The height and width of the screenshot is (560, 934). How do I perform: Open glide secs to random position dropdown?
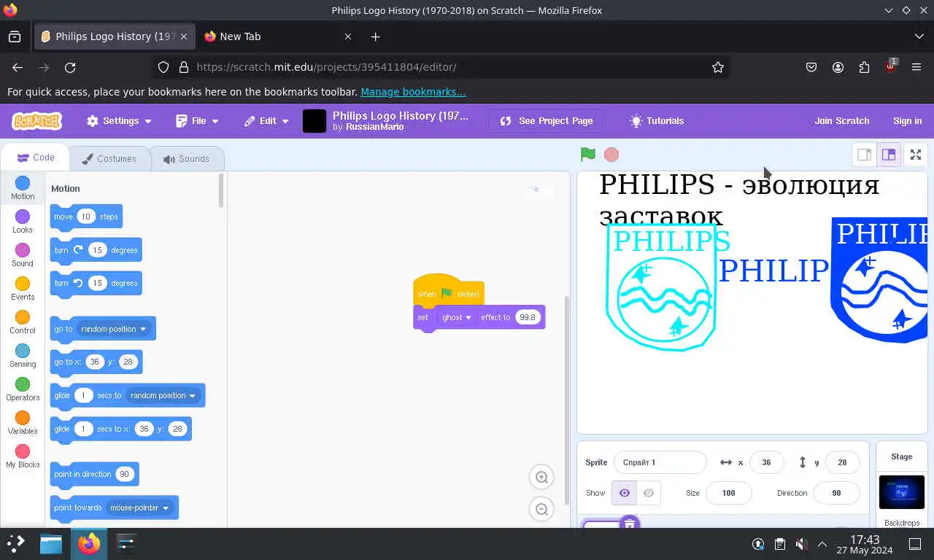point(163,395)
